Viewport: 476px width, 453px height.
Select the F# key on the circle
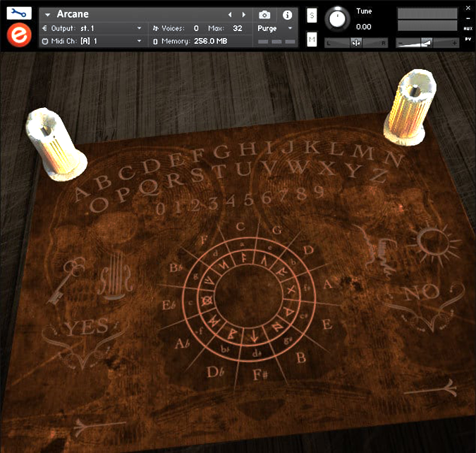260,375
